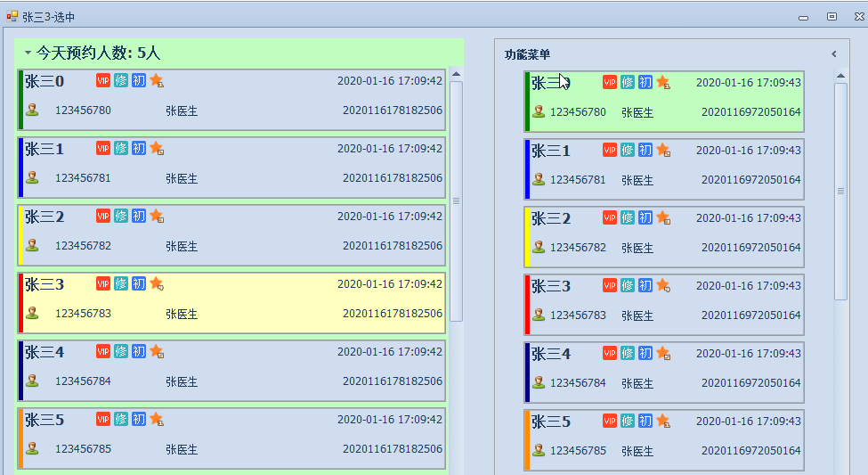Collapse the 功能菜单 panel chevron

(833, 53)
